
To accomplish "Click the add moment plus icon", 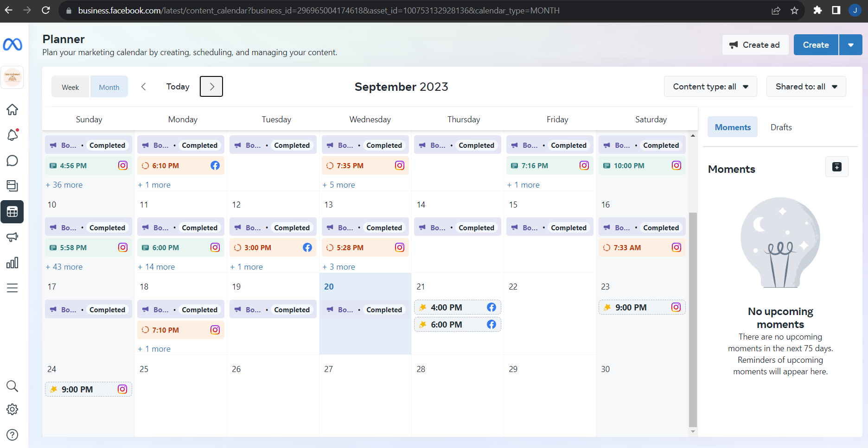I will coord(836,167).
